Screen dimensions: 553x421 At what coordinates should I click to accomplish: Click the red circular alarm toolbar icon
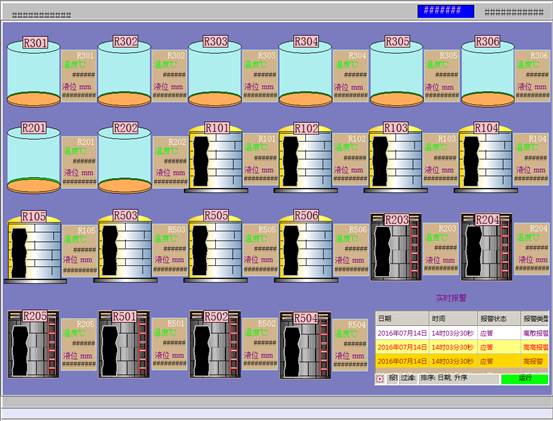coord(380,379)
